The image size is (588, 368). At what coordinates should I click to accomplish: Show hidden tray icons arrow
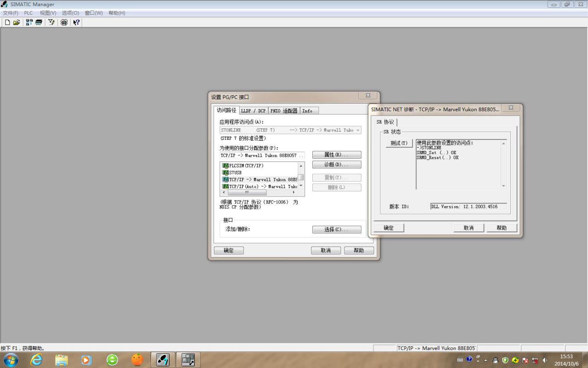(x=486, y=360)
